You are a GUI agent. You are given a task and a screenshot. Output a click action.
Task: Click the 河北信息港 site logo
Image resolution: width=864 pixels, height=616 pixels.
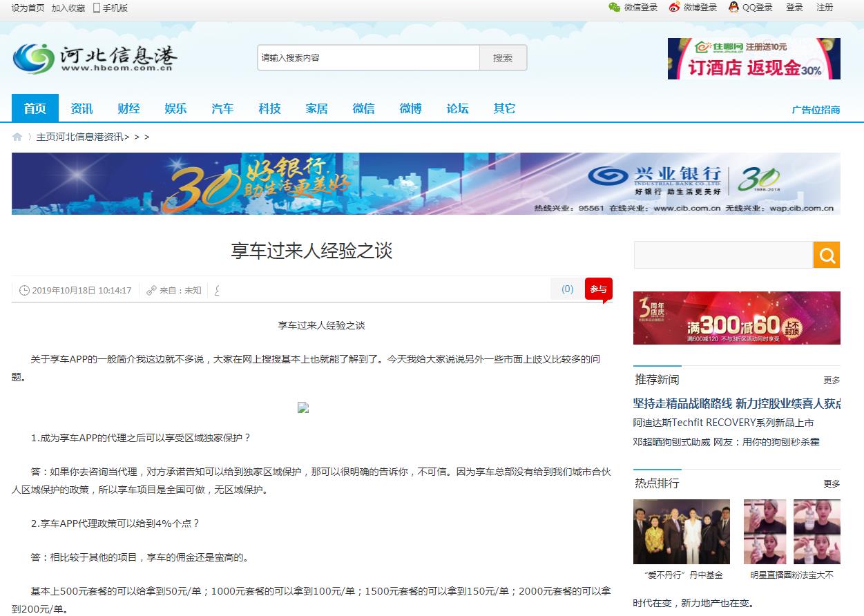click(95, 59)
